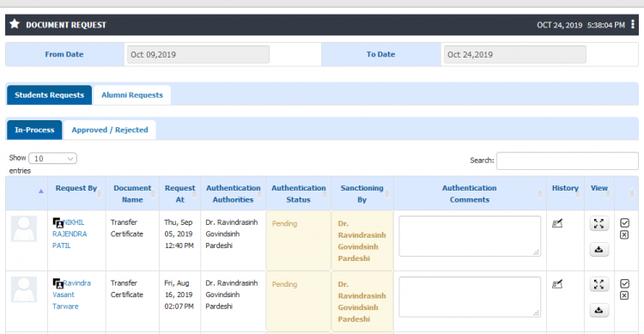Open the Show entries dropdown

[52, 158]
